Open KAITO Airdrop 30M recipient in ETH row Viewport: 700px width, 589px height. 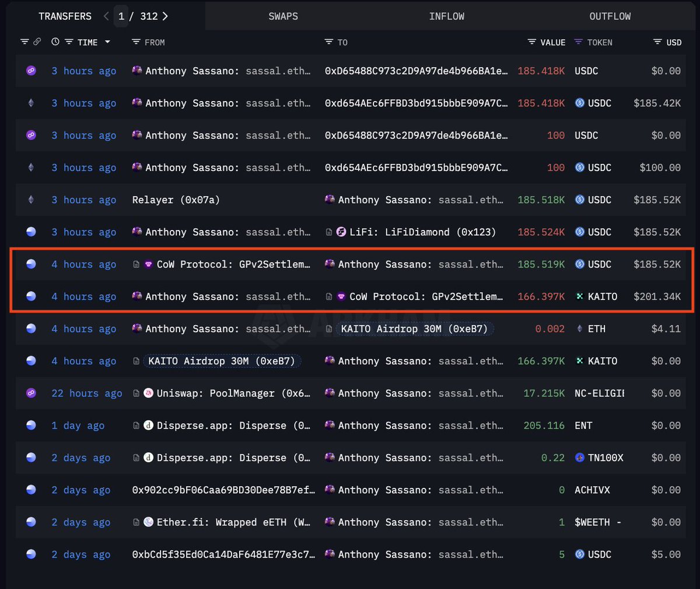(414, 329)
